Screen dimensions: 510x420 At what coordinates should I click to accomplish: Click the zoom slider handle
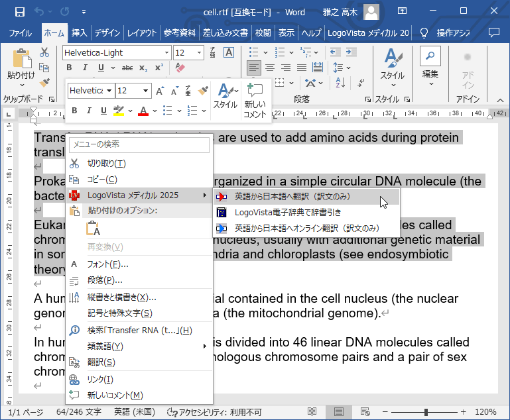click(426, 412)
